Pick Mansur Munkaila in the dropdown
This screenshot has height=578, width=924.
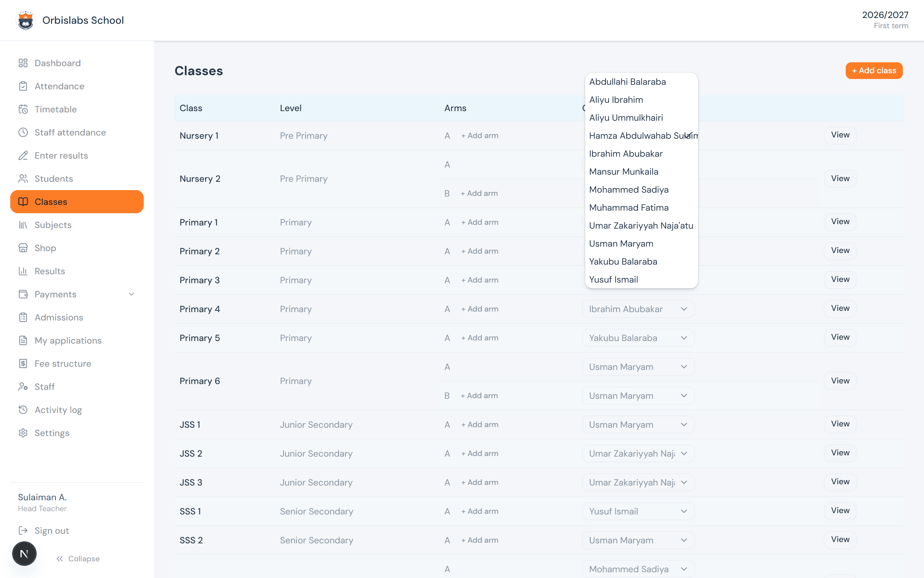(x=641, y=172)
